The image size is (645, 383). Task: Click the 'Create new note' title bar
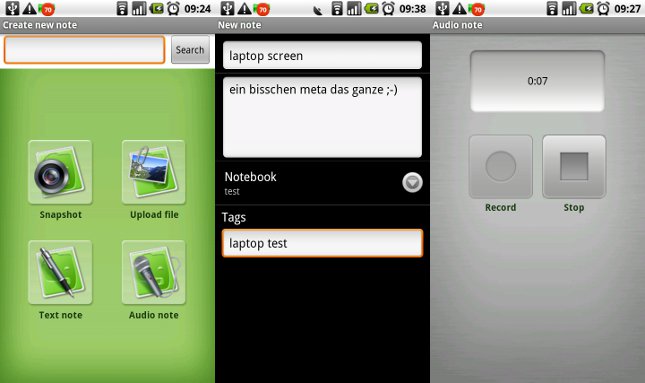coord(107,25)
